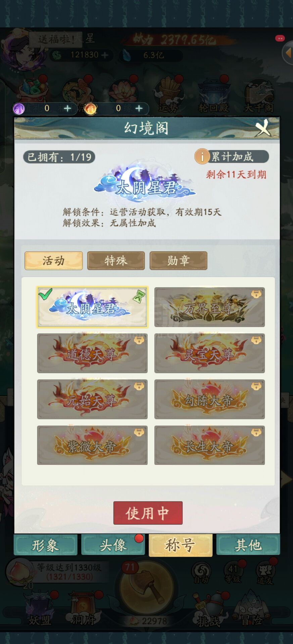Screen dimensions: 293x644
Task: Switch to the 勋章 category tab
Action: (x=178, y=261)
